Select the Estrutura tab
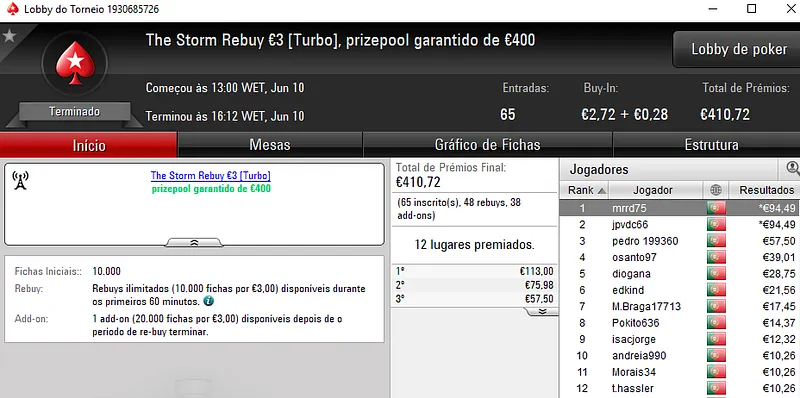Image resolution: width=800 pixels, height=398 pixels. click(711, 145)
